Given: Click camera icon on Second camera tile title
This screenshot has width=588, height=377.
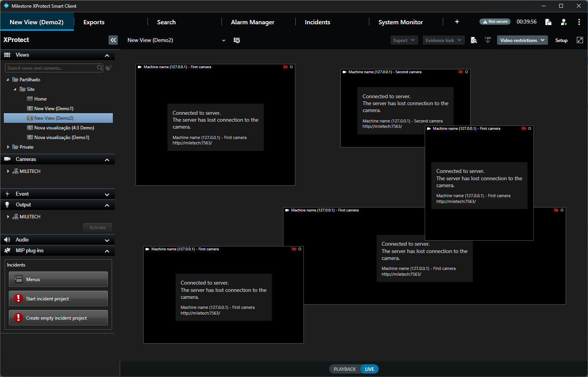Looking at the screenshot, I should click(x=344, y=72).
